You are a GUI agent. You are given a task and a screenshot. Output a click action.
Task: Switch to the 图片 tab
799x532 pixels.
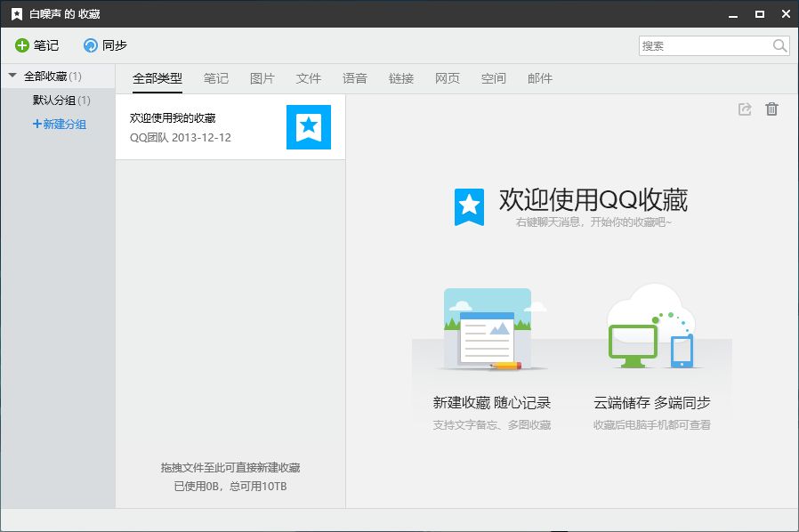coord(262,78)
